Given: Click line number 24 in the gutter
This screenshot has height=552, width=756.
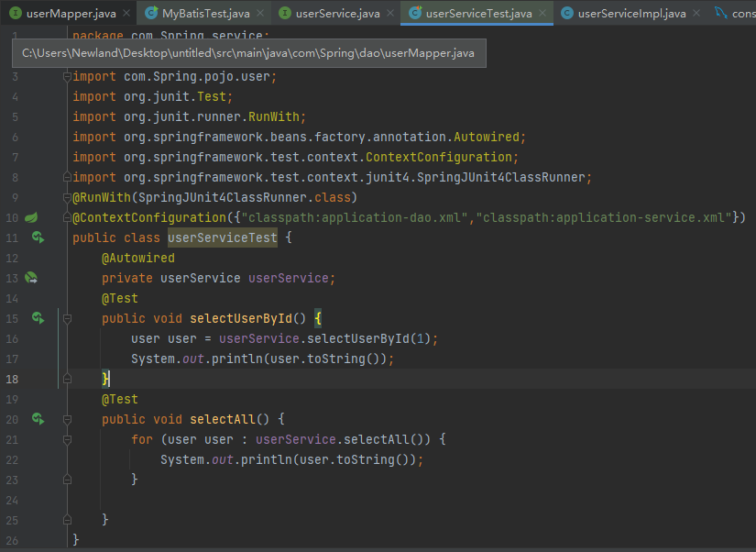Looking at the screenshot, I should pyautogui.click(x=12, y=501).
